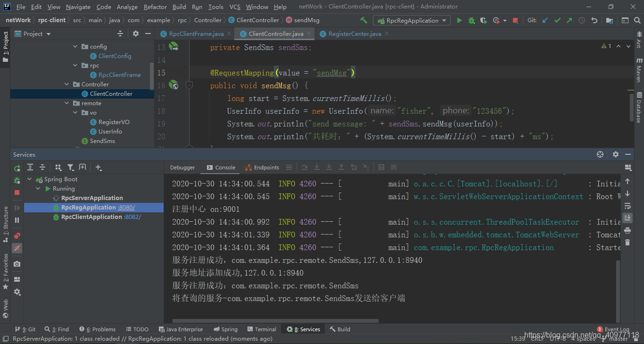Open ClientConfig class in Project tree
The width and height of the screenshot is (644, 344).
[x=111, y=56]
